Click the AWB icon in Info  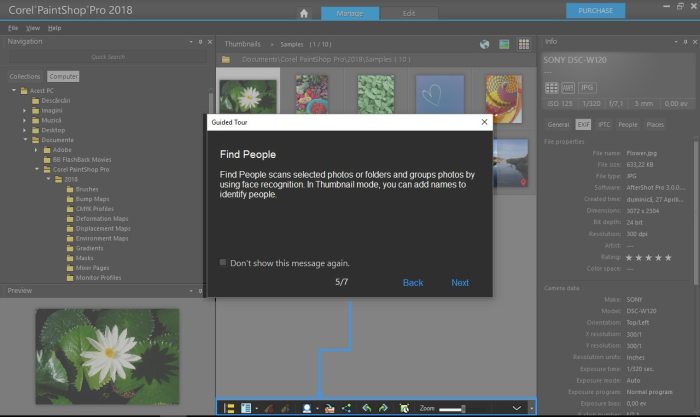(x=568, y=88)
